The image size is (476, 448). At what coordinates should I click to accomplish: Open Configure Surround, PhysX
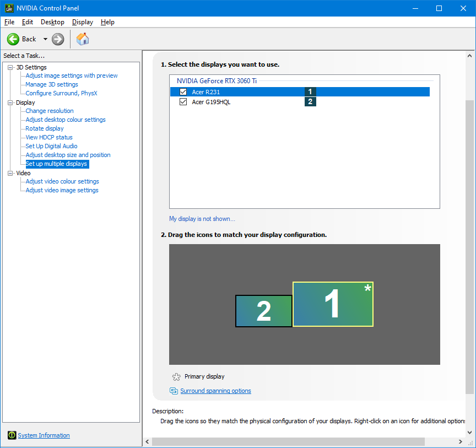(x=61, y=93)
